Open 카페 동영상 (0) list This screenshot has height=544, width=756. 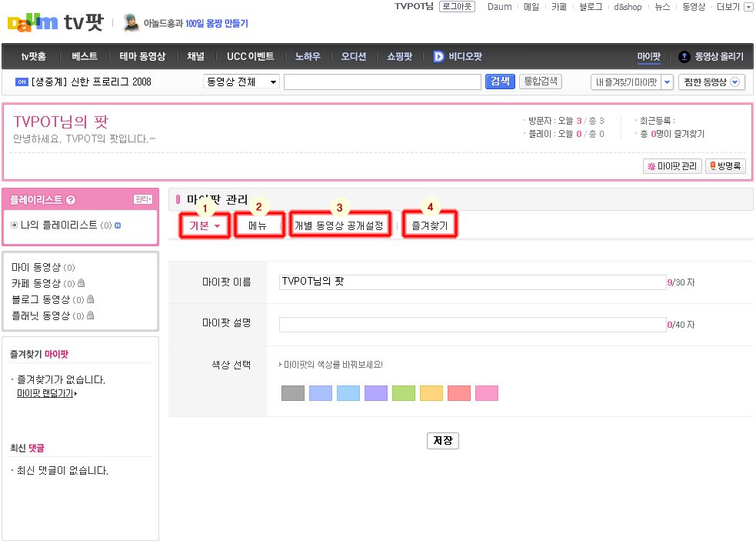[x=43, y=283]
